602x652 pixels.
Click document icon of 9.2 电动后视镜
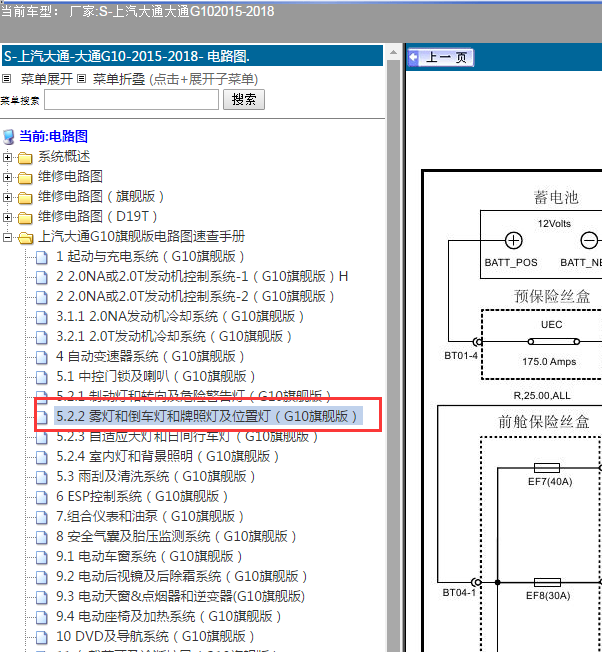tap(42, 578)
